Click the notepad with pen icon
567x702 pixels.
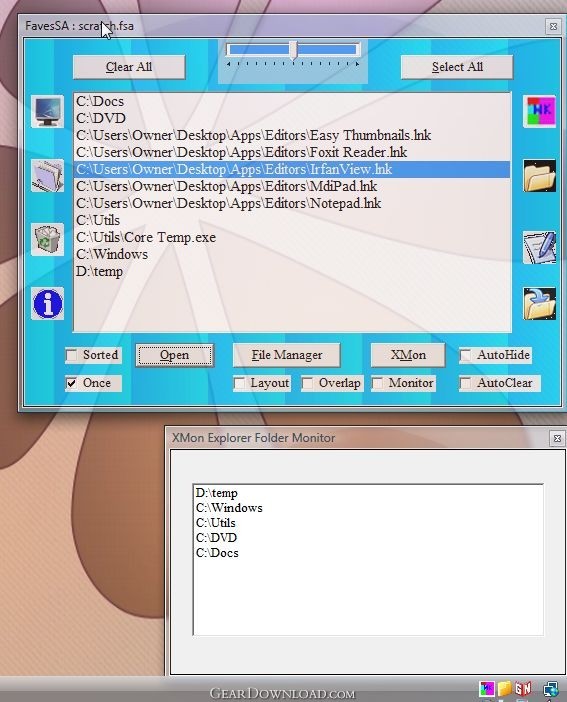click(539, 247)
